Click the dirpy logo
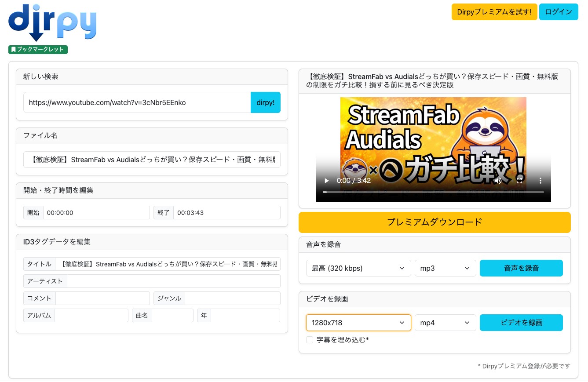This screenshot has width=588, height=382. tap(52, 22)
